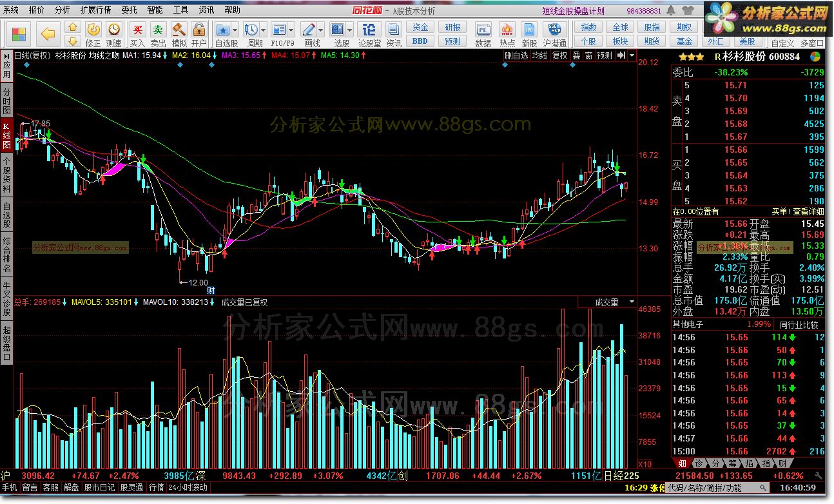The image size is (834, 504).
Task: Click the 全球 global markets button
Action: point(620,28)
